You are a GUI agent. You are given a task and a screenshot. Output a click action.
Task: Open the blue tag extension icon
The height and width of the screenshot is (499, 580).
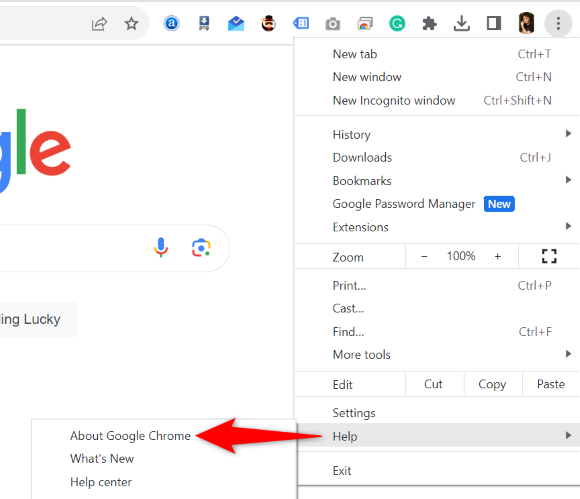[301, 24]
